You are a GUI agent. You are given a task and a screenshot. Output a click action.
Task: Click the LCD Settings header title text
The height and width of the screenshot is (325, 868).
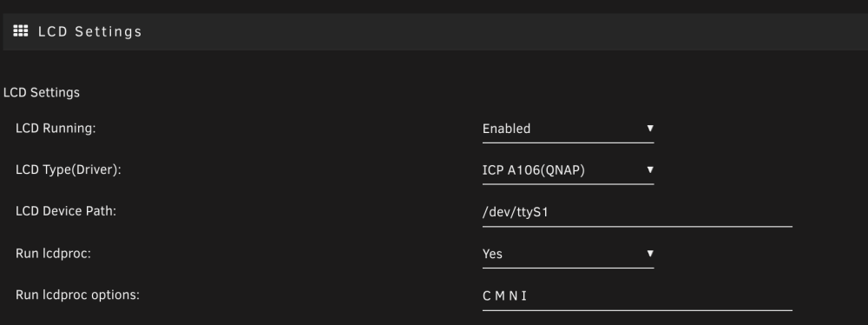[x=89, y=31]
